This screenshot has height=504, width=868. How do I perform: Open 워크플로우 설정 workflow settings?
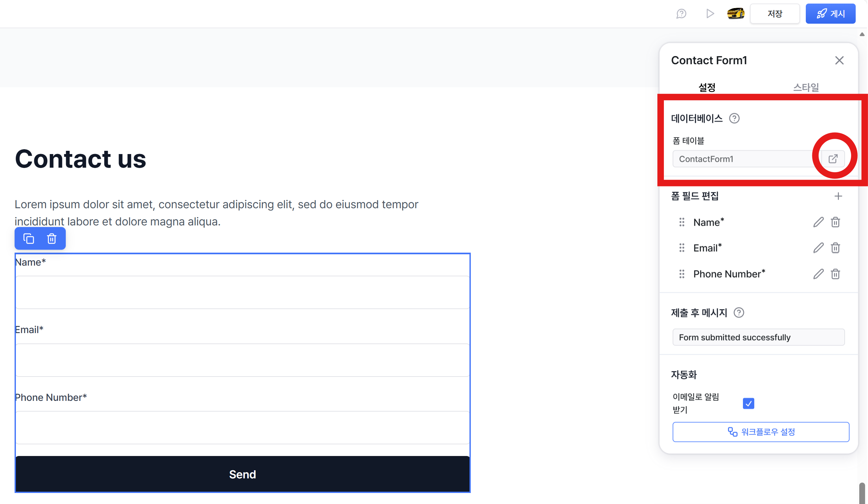760,432
